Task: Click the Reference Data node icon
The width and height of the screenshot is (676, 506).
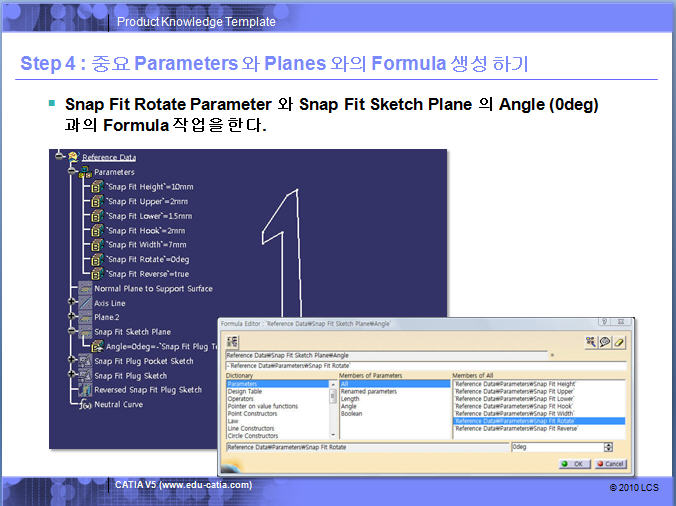Action: click(x=72, y=157)
